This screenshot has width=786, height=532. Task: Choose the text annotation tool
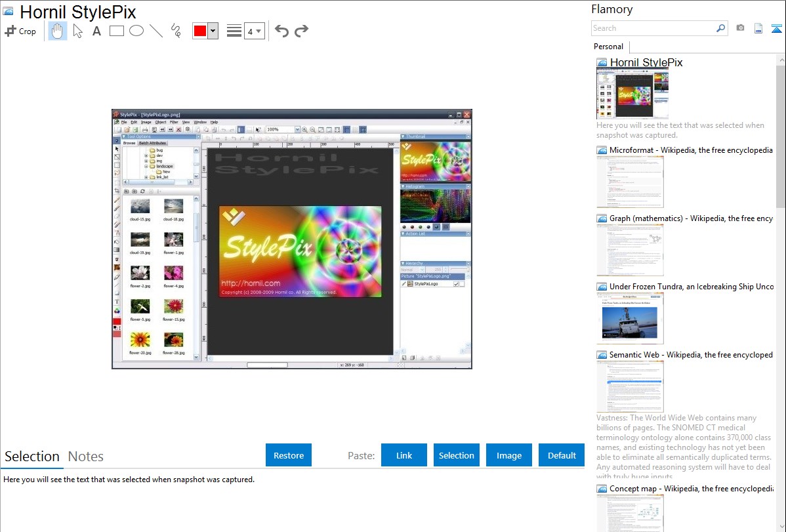pos(96,31)
